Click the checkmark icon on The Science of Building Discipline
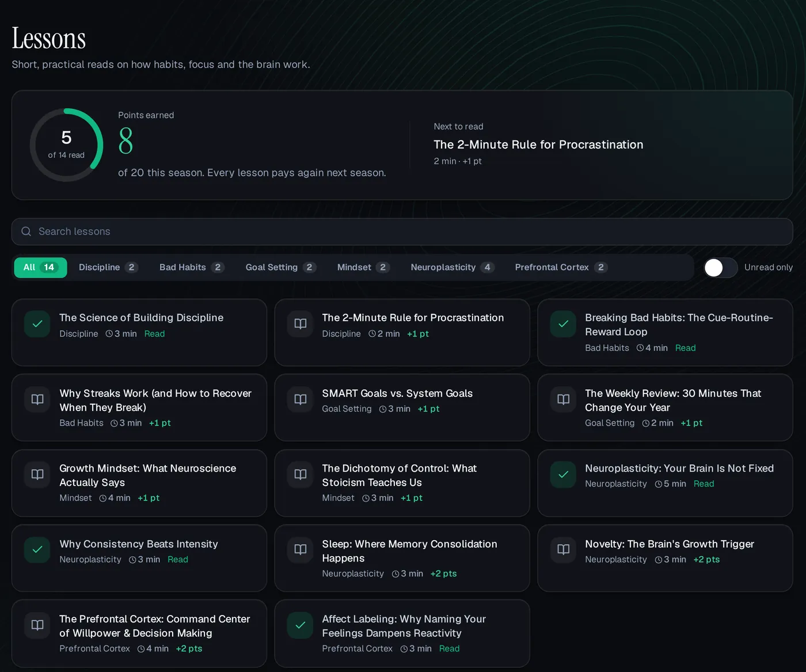Screen dimensions: 806x672 pyautogui.click(x=37, y=324)
